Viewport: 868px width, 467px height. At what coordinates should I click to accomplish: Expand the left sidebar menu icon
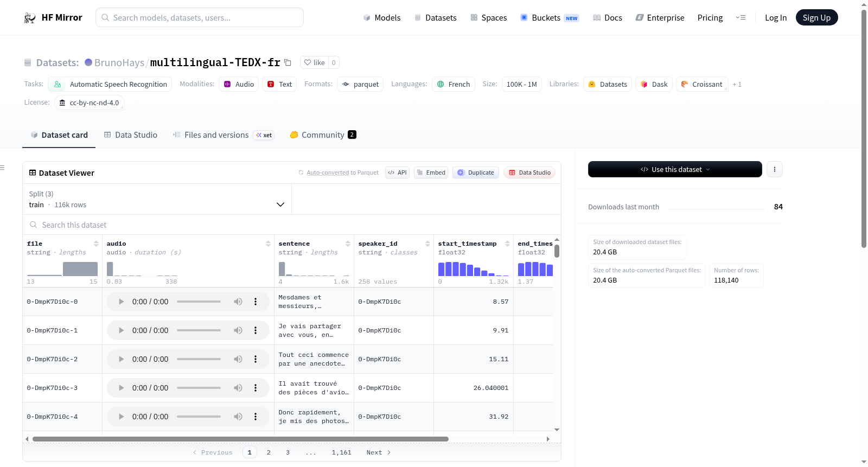click(2, 168)
